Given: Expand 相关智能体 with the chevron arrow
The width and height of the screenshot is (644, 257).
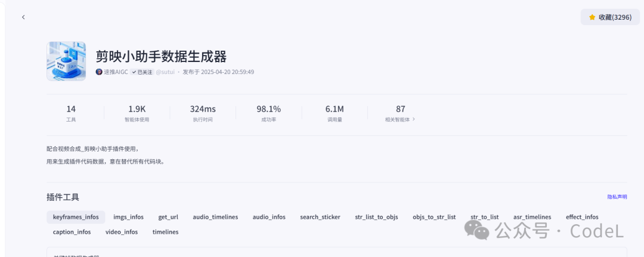Looking at the screenshot, I should click(x=414, y=119).
